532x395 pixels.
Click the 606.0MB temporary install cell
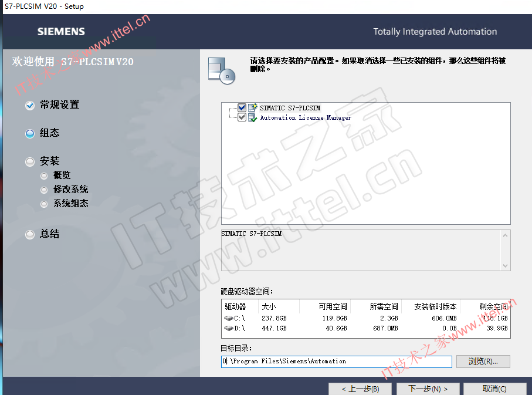click(x=444, y=318)
